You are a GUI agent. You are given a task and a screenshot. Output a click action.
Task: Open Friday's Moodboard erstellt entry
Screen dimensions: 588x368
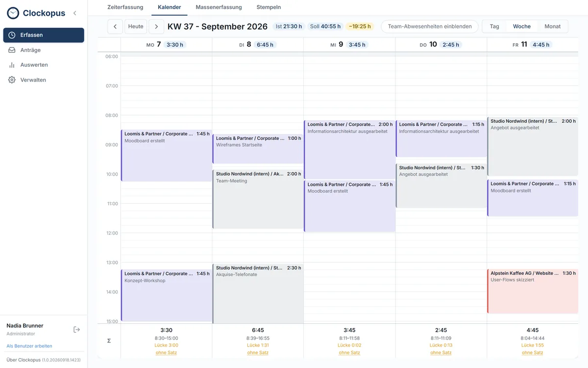533,198
